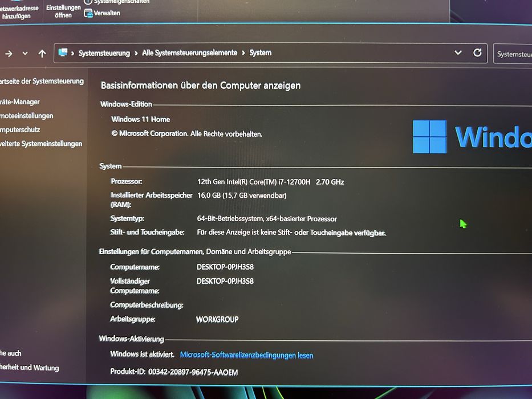The image size is (532, 399).
Task: Refresh the System page
Action: click(x=477, y=52)
